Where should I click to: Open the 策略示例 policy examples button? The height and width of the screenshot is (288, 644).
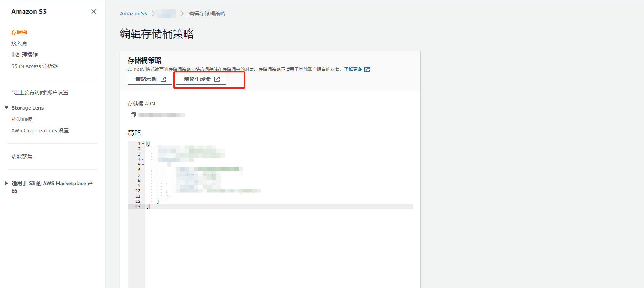click(x=150, y=79)
